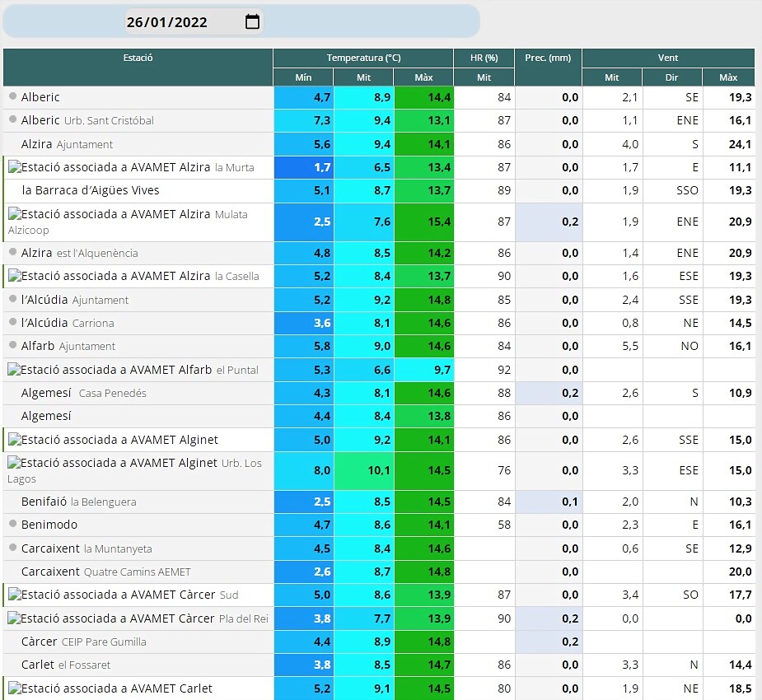Open the Benimodo station link
This screenshot has height=700, width=762.
[x=49, y=525]
